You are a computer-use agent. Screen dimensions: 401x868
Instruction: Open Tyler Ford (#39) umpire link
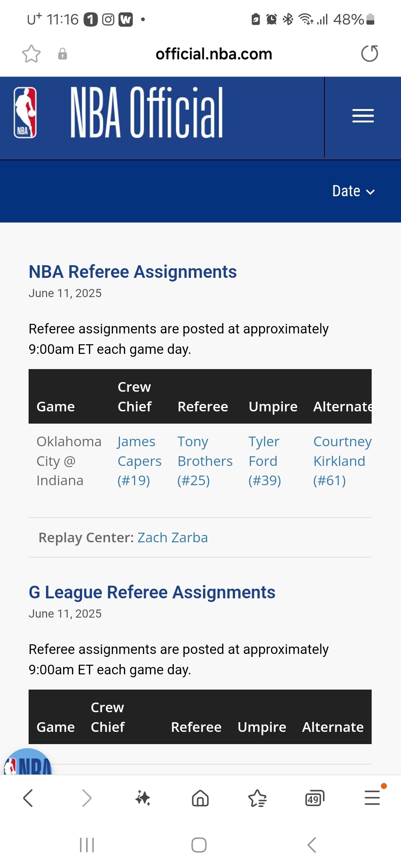coord(264,461)
